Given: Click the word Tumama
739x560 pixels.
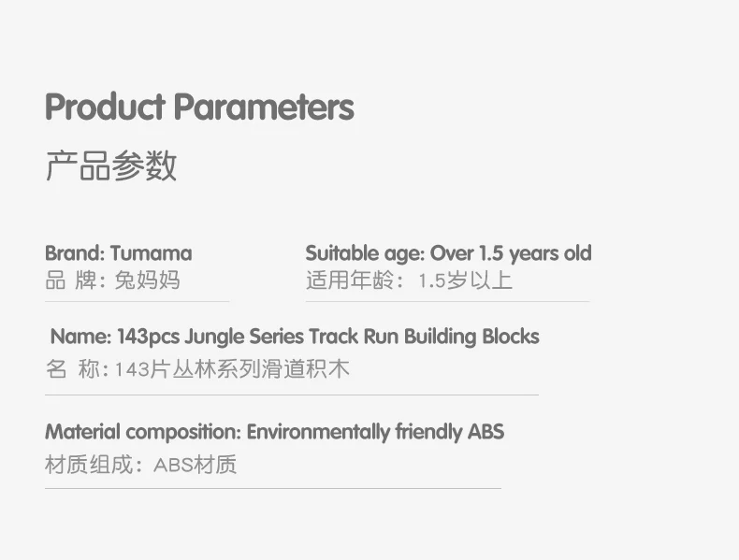Looking at the screenshot, I should click(x=152, y=253).
